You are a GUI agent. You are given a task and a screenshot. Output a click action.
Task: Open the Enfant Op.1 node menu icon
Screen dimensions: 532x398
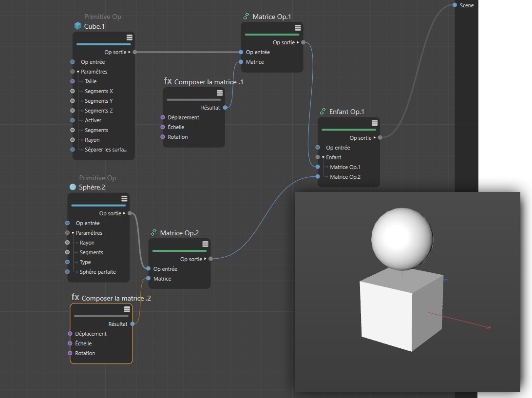pyautogui.click(x=375, y=123)
